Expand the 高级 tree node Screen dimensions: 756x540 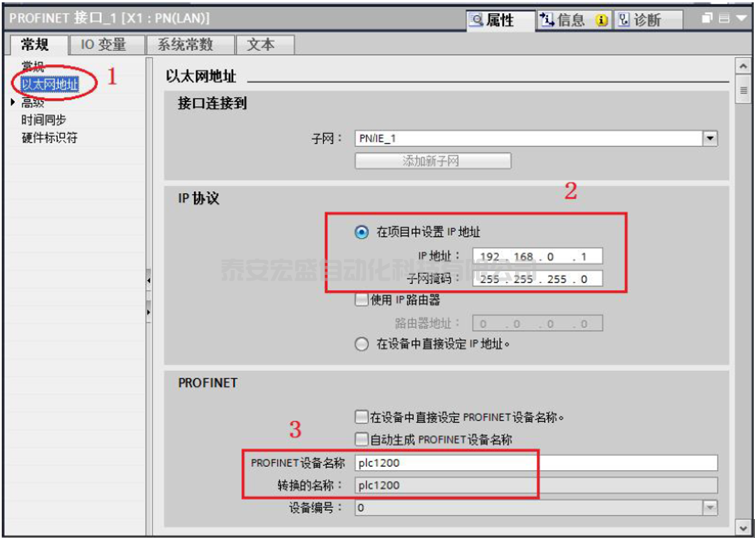click(x=13, y=102)
